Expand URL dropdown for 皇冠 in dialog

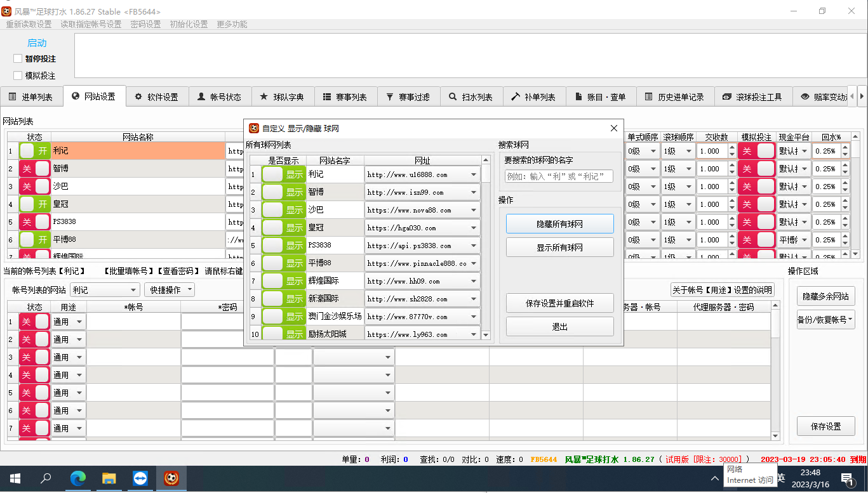(x=474, y=228)
